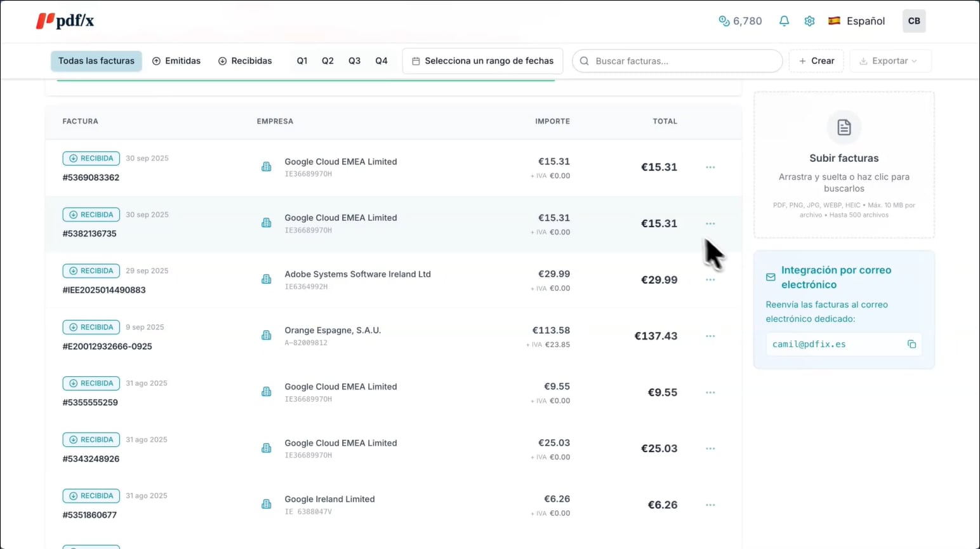Viewport: 980px width, 549px height.
Task: Copy the camil@pdfix.es email address
Action: [911, 344]
